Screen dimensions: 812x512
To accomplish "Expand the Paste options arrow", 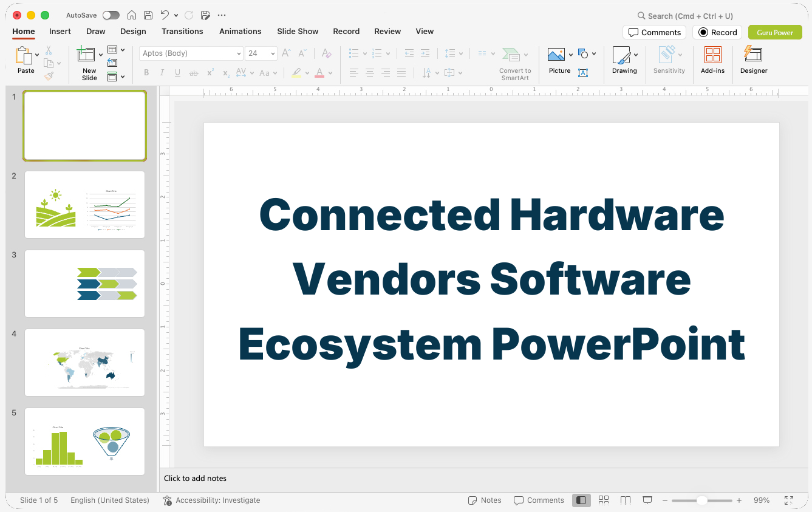I will (38, 55).
